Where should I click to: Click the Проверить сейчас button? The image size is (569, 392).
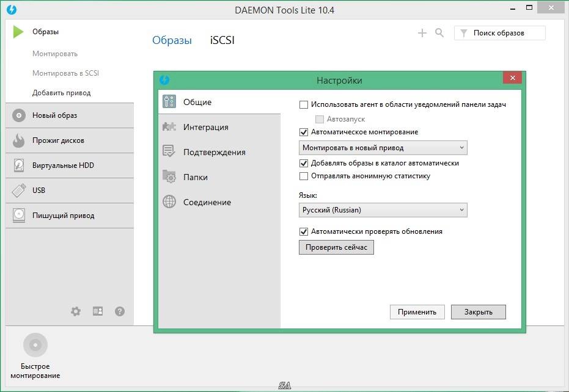coord(336,247)
